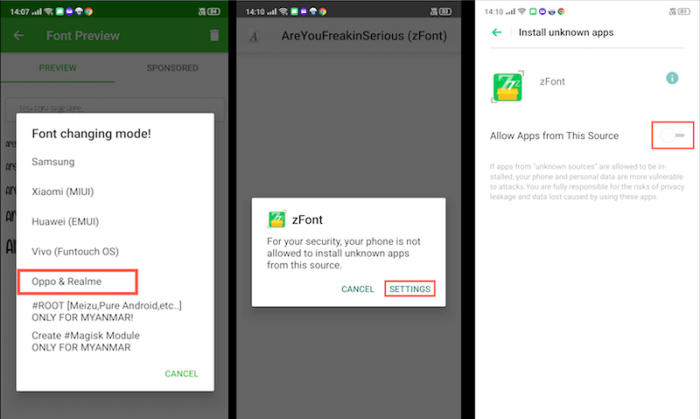Click the Font changing mode! dialog title
This screenshot has width=700, height=419.
click(x=91, y=133)
